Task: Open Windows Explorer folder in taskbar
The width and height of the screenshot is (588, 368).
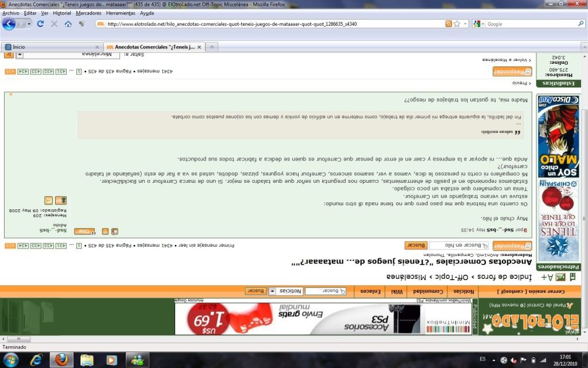Action: (x=87, y=360)
